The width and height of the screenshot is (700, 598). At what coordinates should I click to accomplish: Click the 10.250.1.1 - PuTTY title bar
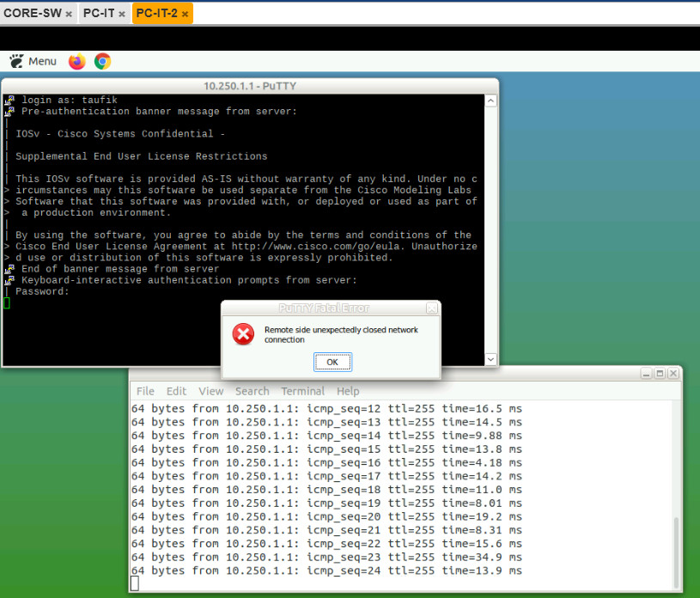click(250, 86)
